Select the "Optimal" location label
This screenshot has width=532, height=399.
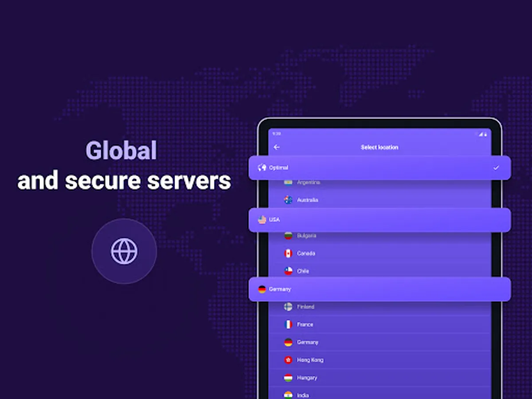pyautogui.click(x=278, y=168)
